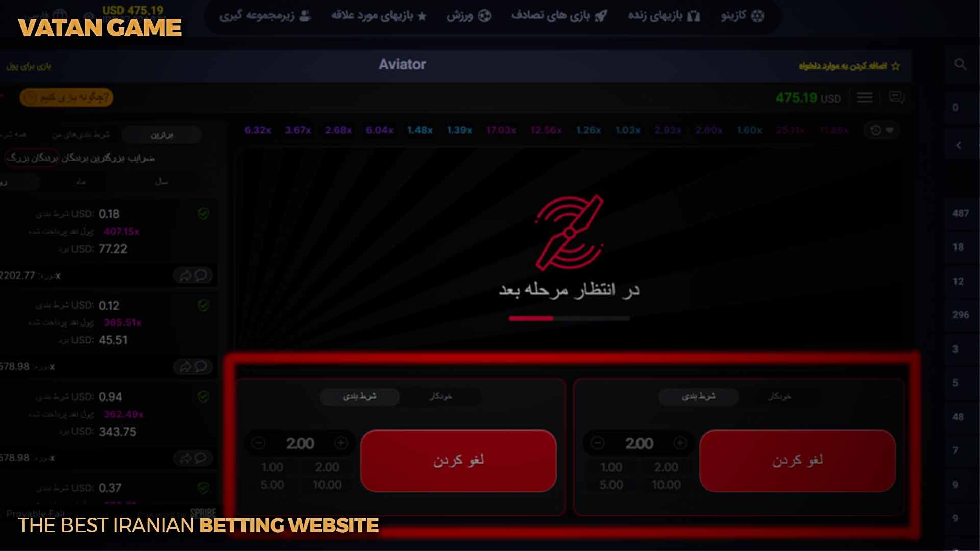Toggle the auto-bet شرط‌بندی tab left panel

click(x=360, y=395)
